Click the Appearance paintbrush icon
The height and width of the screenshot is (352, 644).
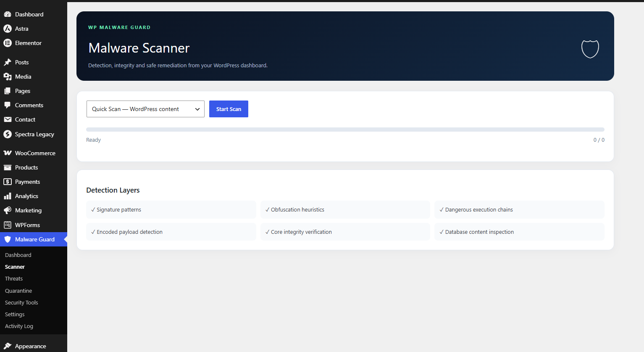point(8,346)
